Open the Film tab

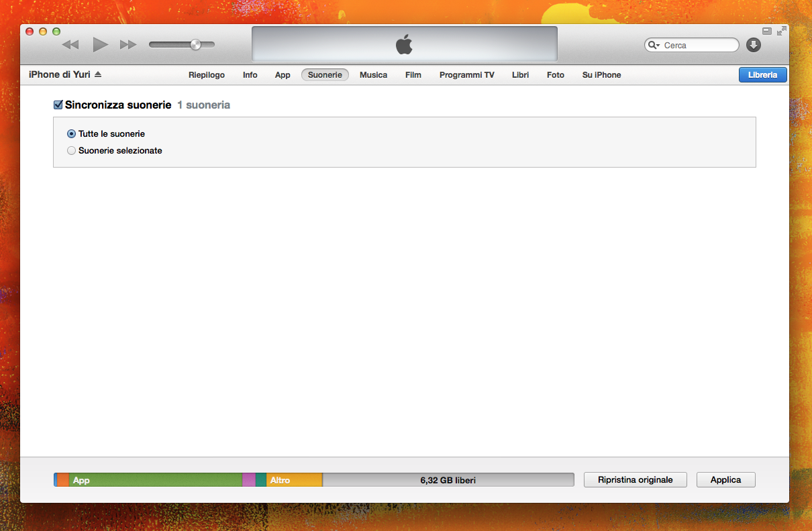[x=413, y=75]
